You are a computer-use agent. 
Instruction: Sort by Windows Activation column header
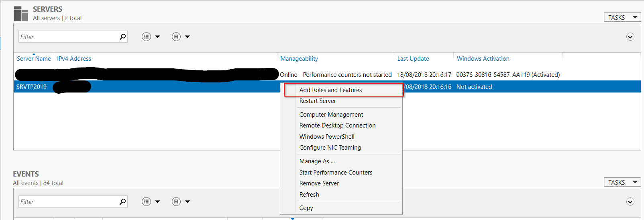[x=483, y=59]
